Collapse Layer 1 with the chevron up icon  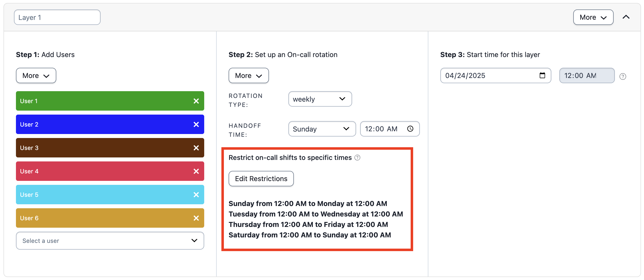626,17
